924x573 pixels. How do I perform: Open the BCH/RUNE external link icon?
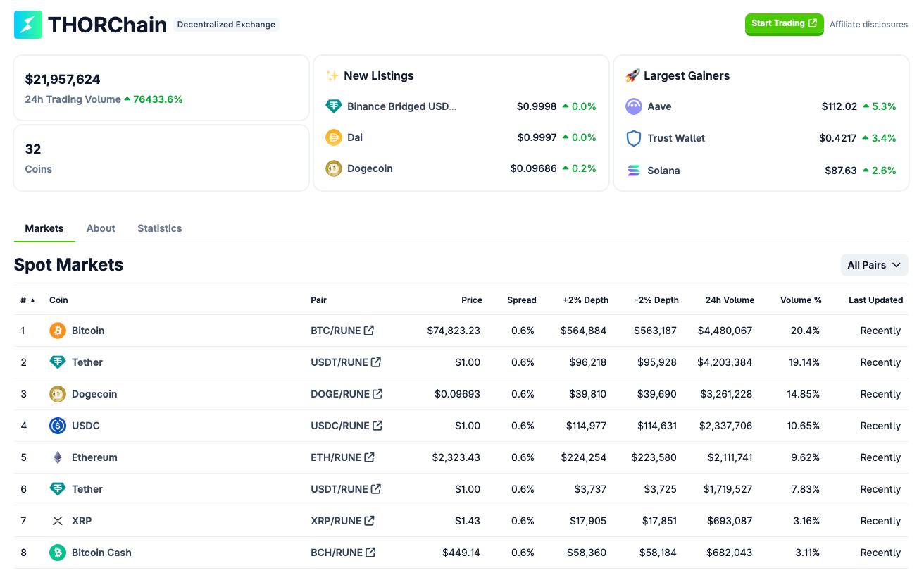pyautogui.click(x=370, y=553)
